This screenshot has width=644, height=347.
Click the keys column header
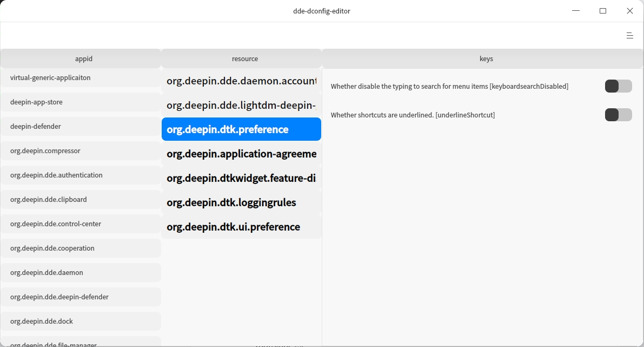(483, 59)
